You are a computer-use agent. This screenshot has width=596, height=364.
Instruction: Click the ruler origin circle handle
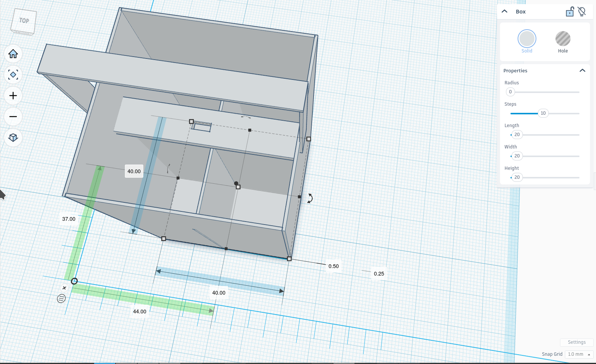74,281
